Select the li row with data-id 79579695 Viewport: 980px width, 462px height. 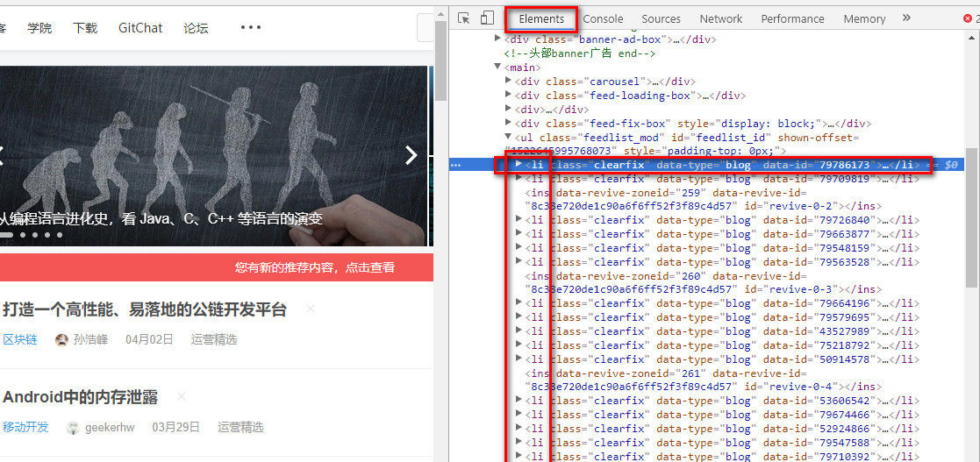click(722, 317)
